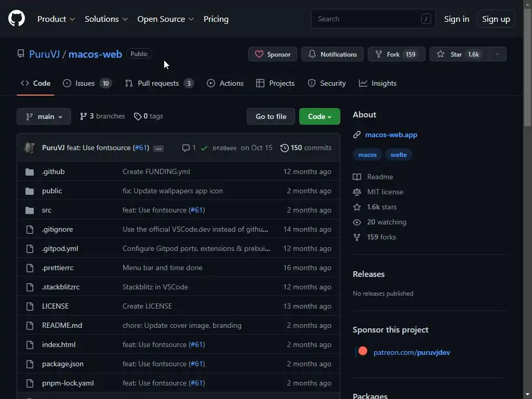
Task: Click the PuruVJ owner link in the title
Action: pos(45,54)
